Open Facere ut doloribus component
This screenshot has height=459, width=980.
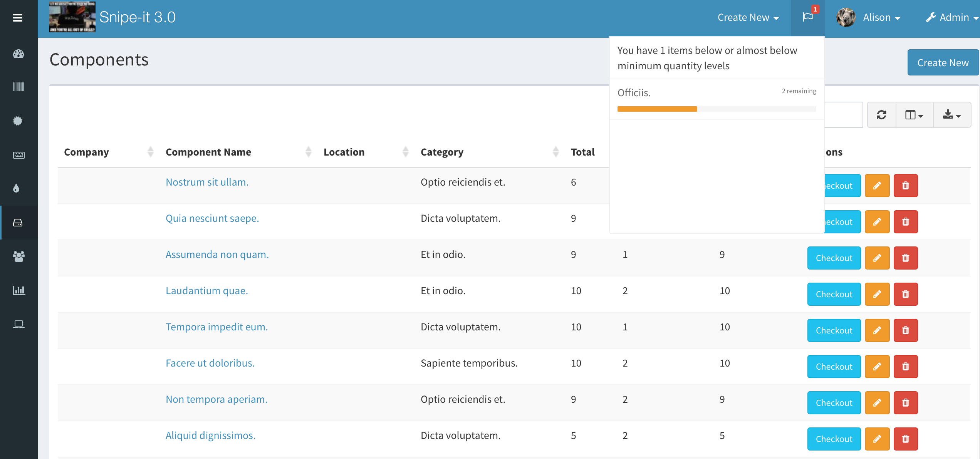coord(210,363)
